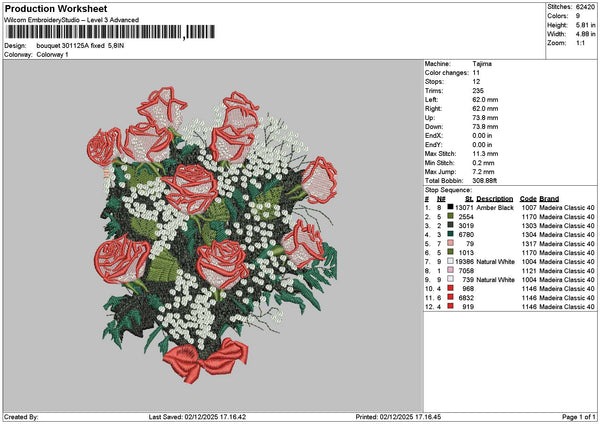Image resolution: width=600 pixels, height=424 pixels.
Task: Click the N# column header
Action: tap(441, 199)
